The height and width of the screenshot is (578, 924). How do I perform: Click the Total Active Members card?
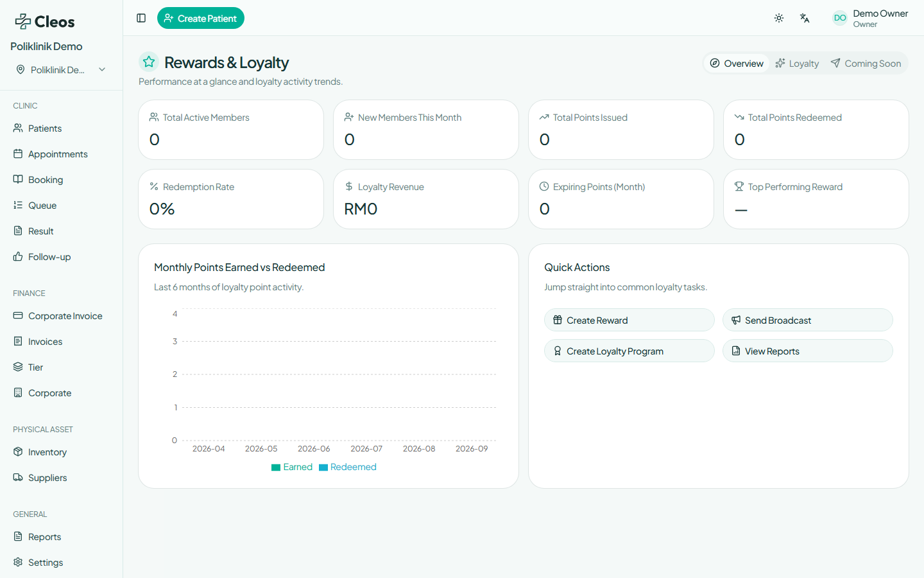coord(231,130)
